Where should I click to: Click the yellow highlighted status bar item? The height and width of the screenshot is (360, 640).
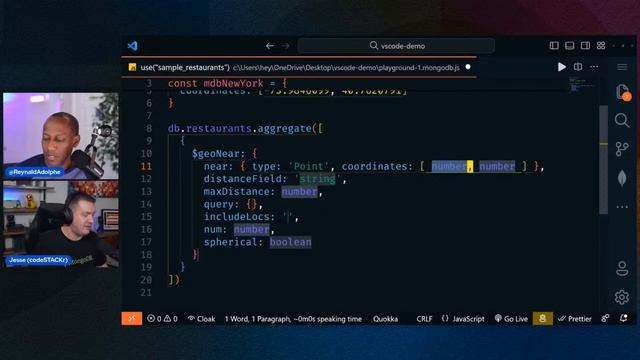coord(542,318)
